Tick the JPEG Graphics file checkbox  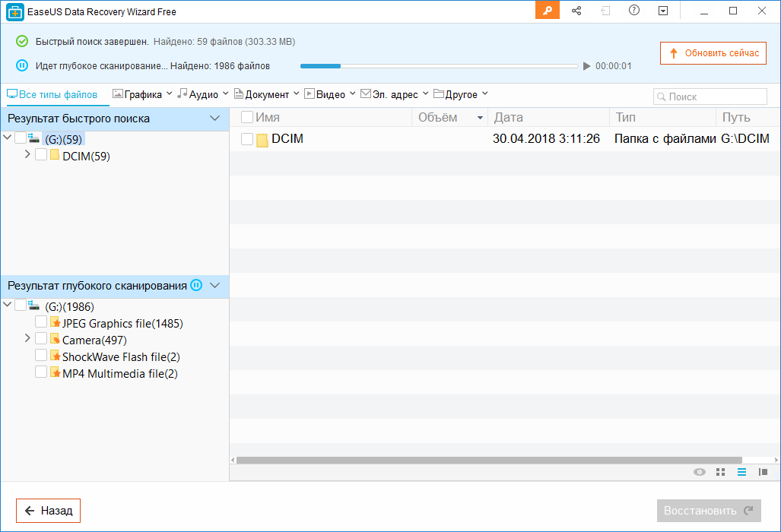click(x=41, y=323)
